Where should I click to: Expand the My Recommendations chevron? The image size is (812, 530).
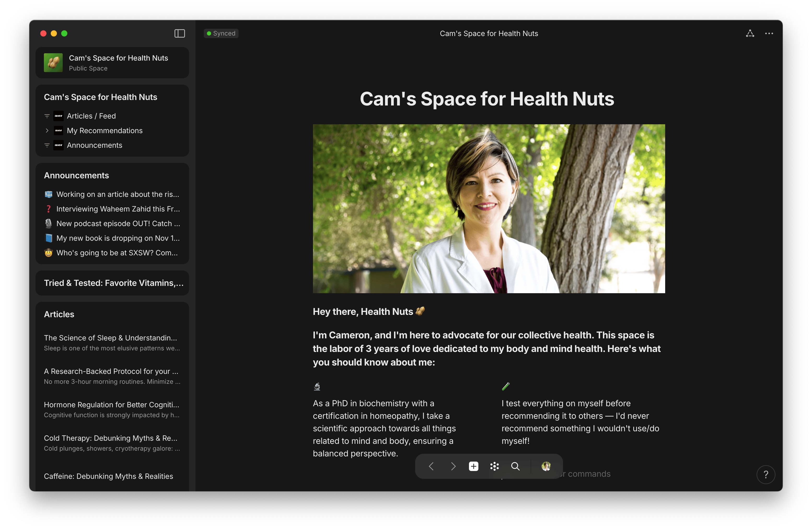point(47,131)
